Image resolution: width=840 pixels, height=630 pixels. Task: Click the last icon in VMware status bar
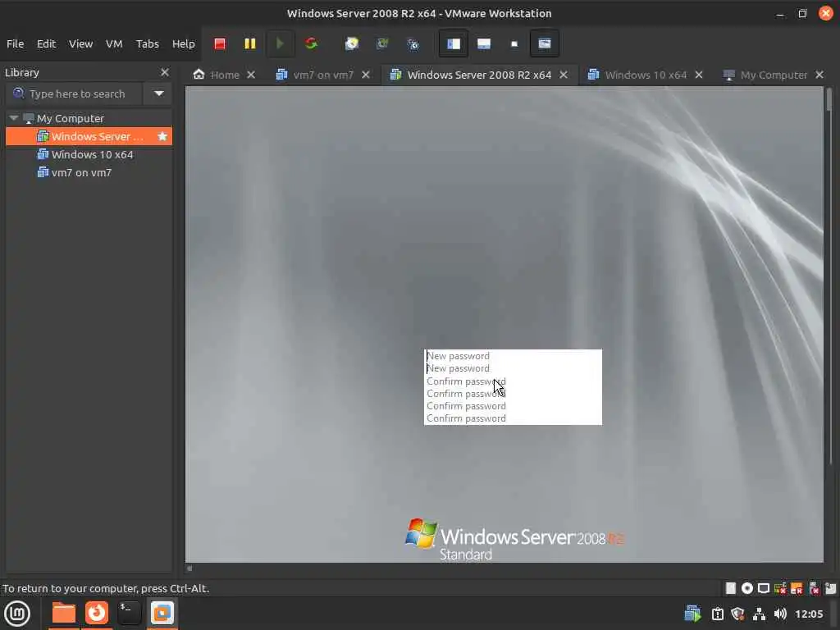(831, 588)
